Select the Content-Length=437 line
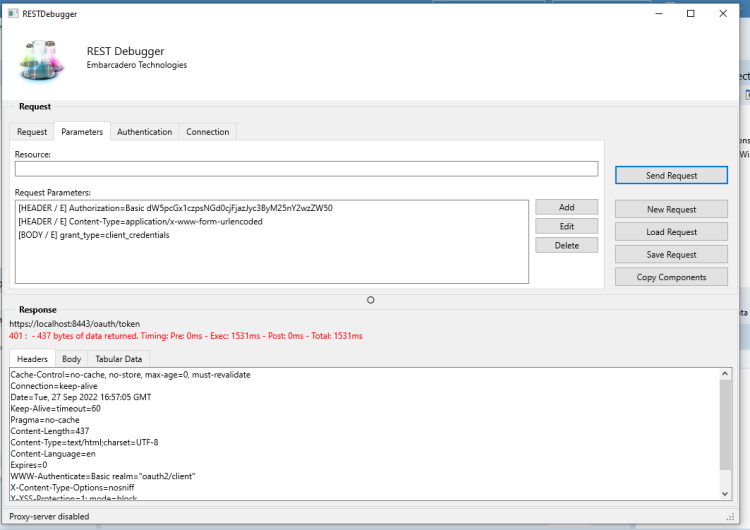Viewport: 750px width, 530px height. [50, 431]
